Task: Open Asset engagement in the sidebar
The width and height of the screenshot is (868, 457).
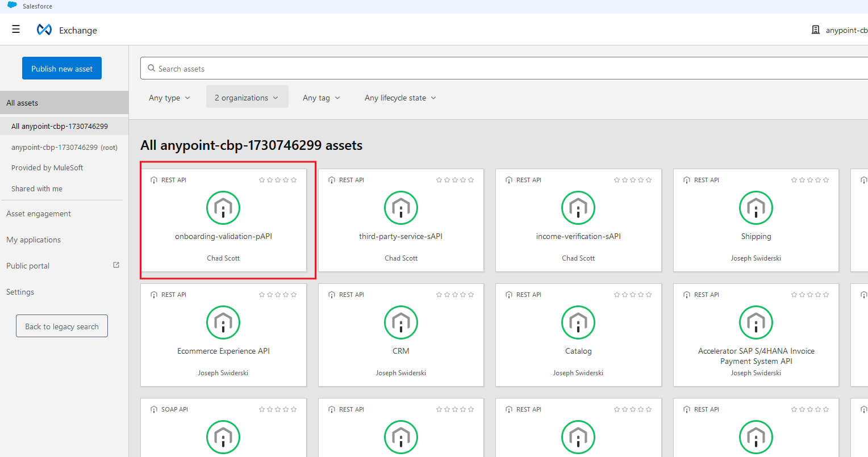Action: coord(39,213)
